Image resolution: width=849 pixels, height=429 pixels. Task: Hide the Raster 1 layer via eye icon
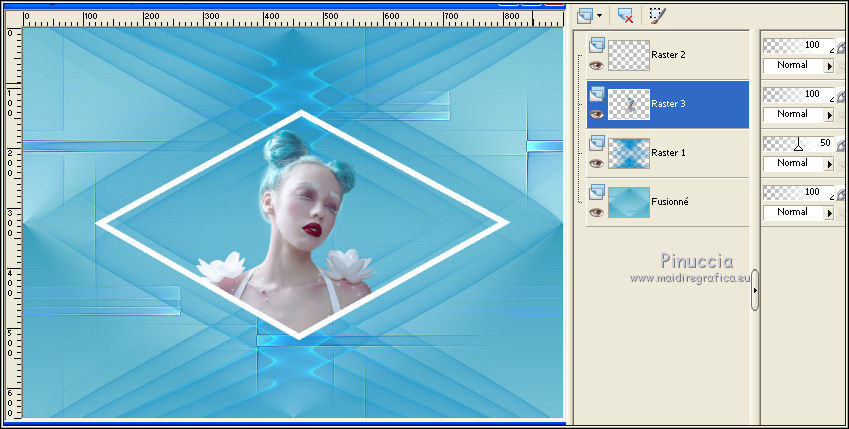[x=596, y=163]
